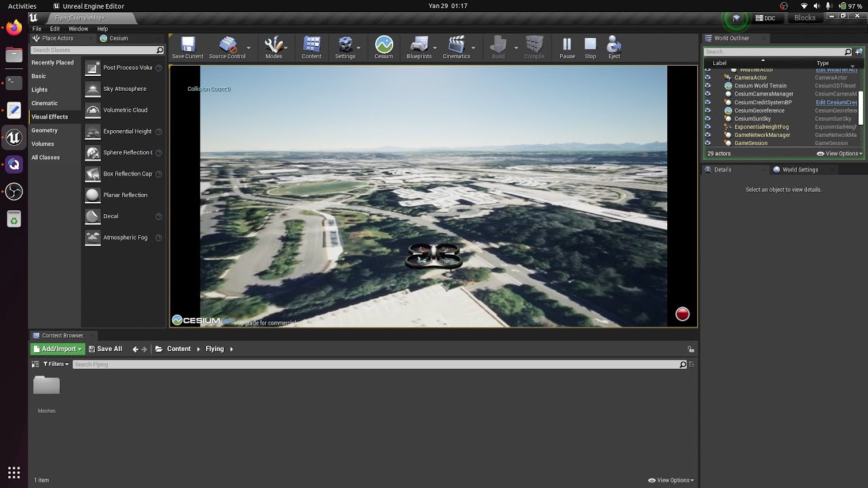Toggle visibility of CesiumGeoreference
Screen dimensions: 868x488
pyautogui.click(x=707, y=110)
